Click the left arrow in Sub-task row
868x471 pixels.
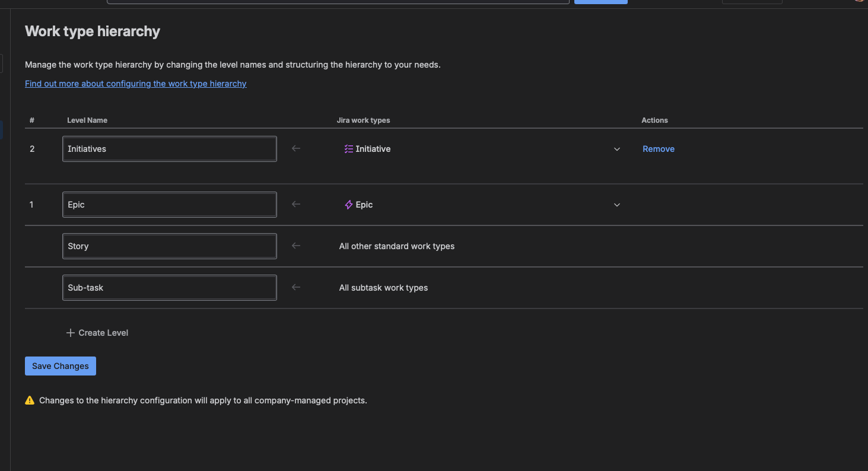[296, 287]
